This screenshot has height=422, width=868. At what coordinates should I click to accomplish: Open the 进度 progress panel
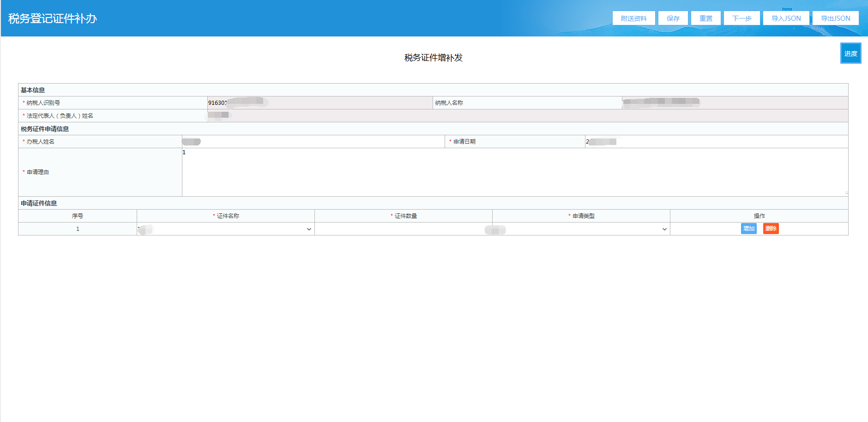pyautogui.click(x=850, y=53)
